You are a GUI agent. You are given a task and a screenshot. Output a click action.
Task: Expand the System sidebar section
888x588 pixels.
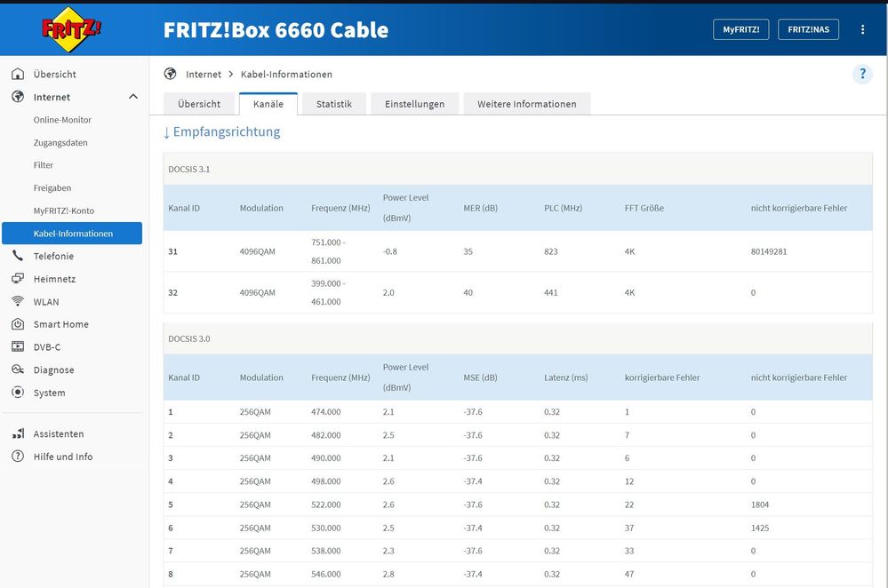coord(49,393)
